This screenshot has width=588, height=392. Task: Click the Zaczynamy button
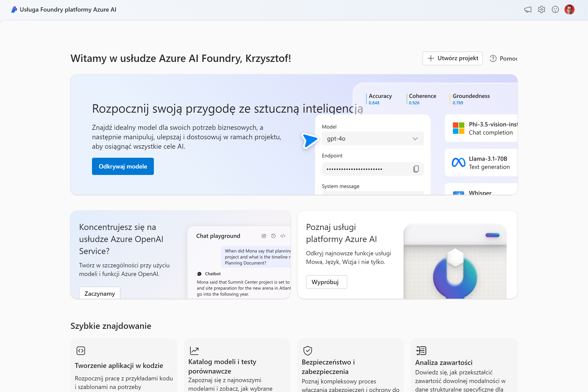click(x=100, y=293)
